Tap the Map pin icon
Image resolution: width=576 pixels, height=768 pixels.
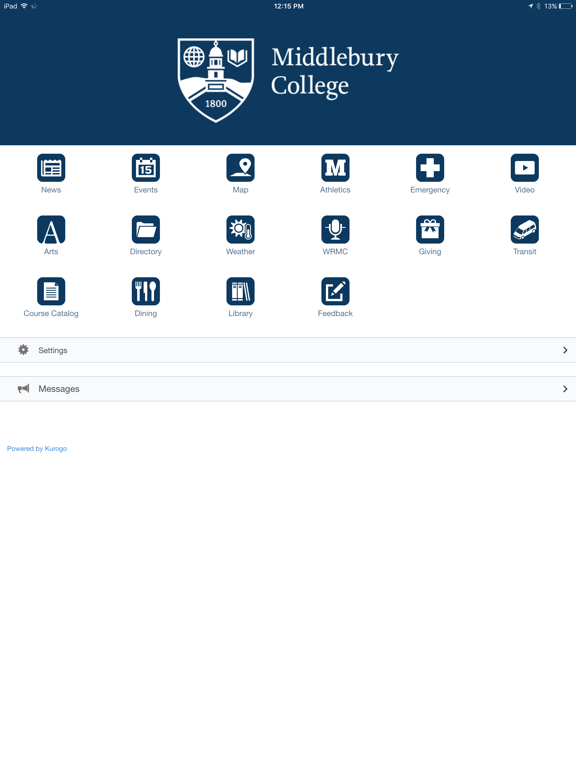click(240, 168)
